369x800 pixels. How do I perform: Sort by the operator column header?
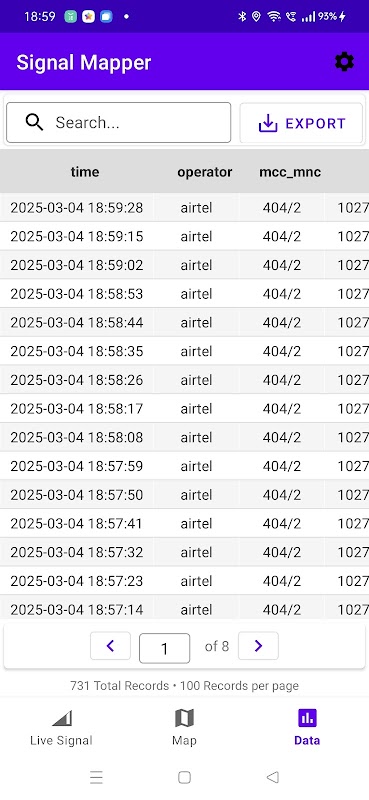point(205,172)
